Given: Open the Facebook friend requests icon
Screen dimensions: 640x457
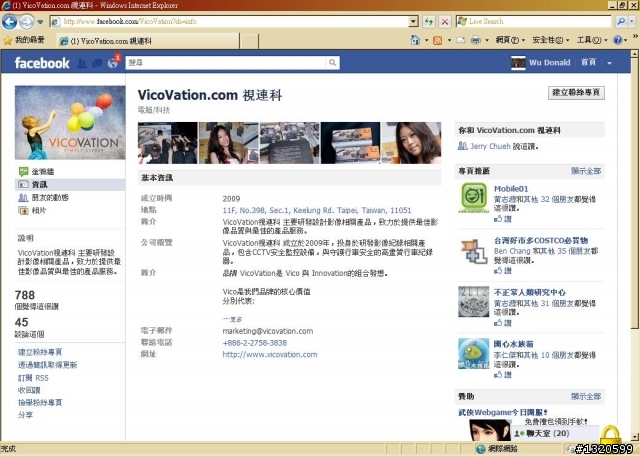Looking at the screenshot, I should pyautogui.click(x=82, y=63).
